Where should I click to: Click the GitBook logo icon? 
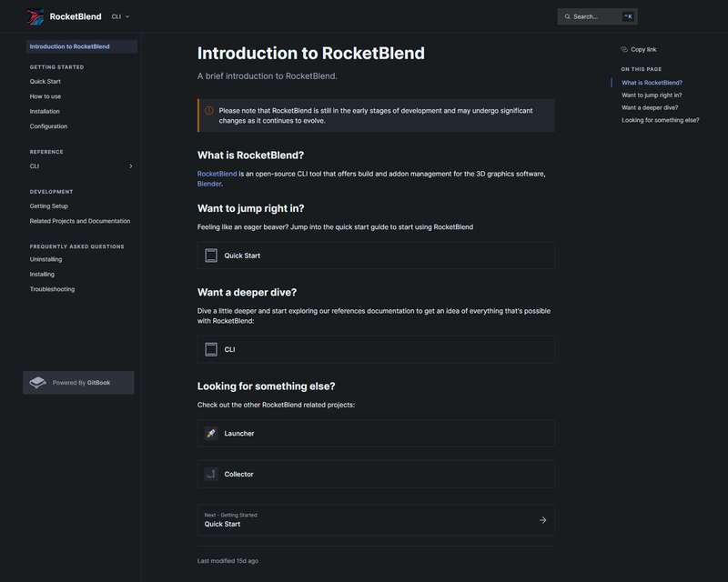point(37,383)
